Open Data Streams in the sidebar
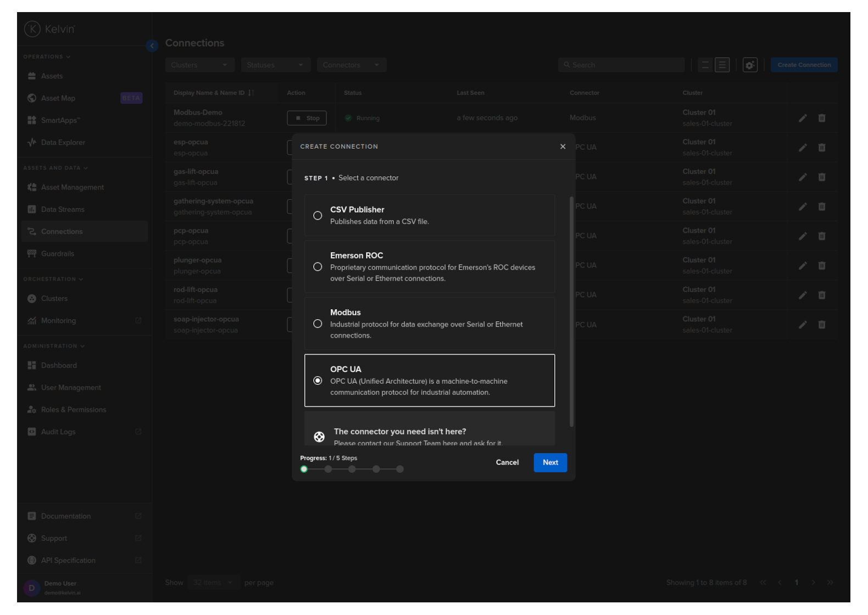 63,209
